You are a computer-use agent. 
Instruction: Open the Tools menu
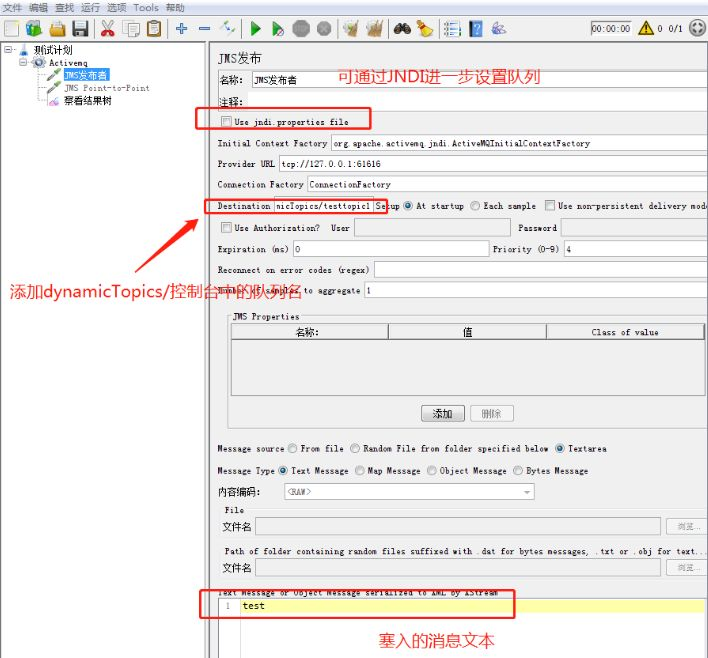tap(146, 8)
